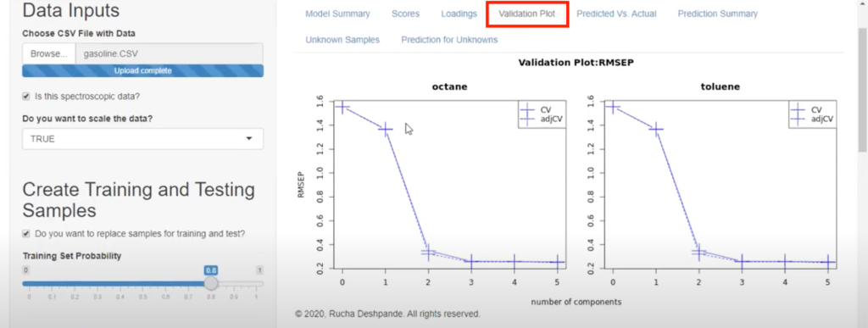Click the gasoline.CSV file name field
868x328 pixels.
pos(169,54)
